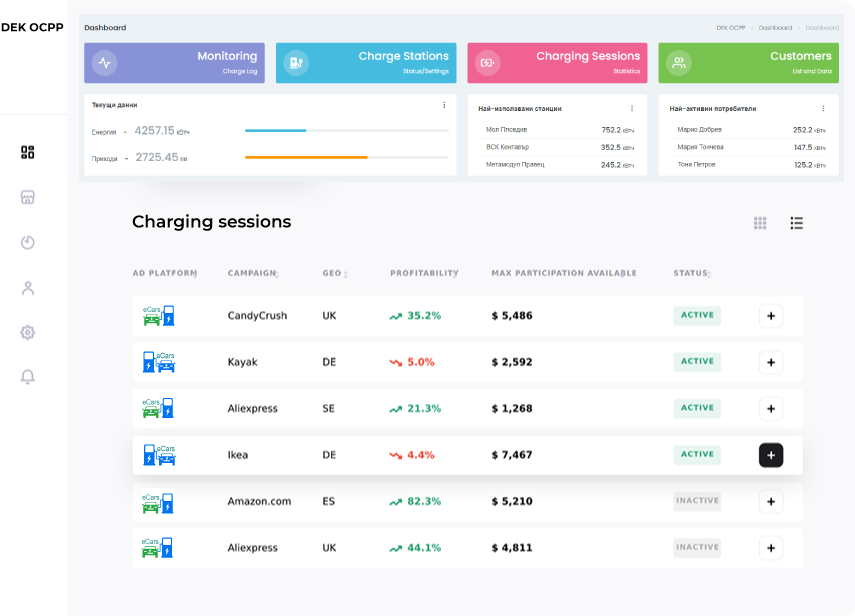Open the Monitoring Charge Log card

pos(175,63)
